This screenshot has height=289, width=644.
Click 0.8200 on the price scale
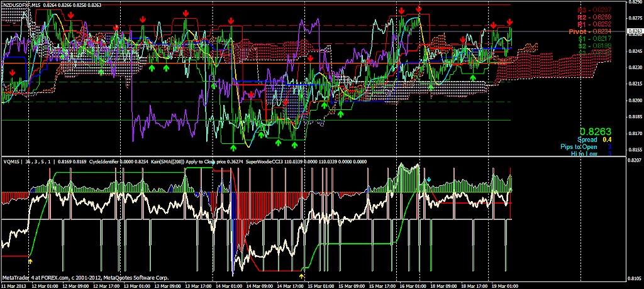[x=635, y=100]
